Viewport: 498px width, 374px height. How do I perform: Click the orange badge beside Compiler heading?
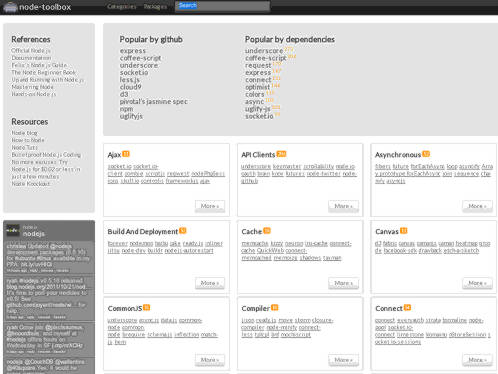(x=275, y=308)
